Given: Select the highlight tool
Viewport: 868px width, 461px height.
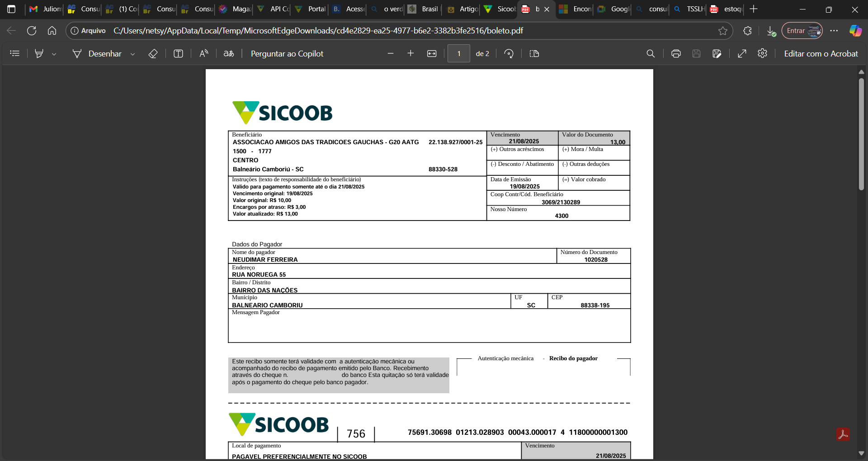Looking at the screenshot, I should pyautogui.click(x=39, y=53).
